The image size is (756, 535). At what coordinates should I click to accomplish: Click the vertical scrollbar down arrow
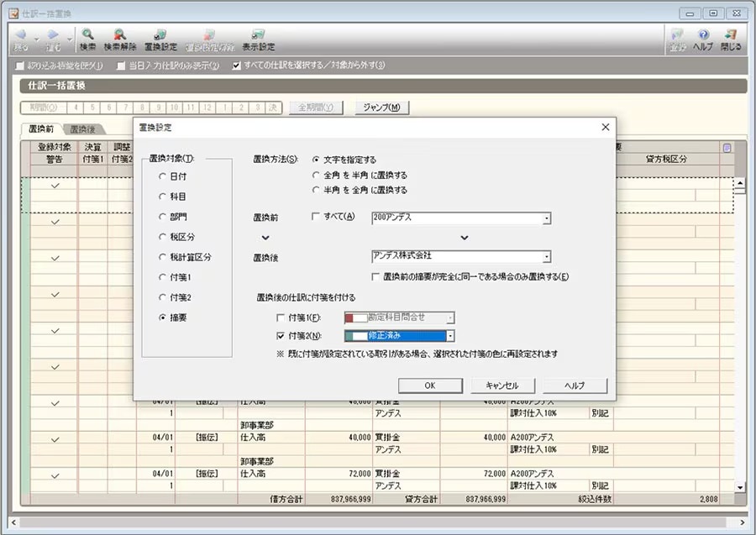(x=740, y=487)
